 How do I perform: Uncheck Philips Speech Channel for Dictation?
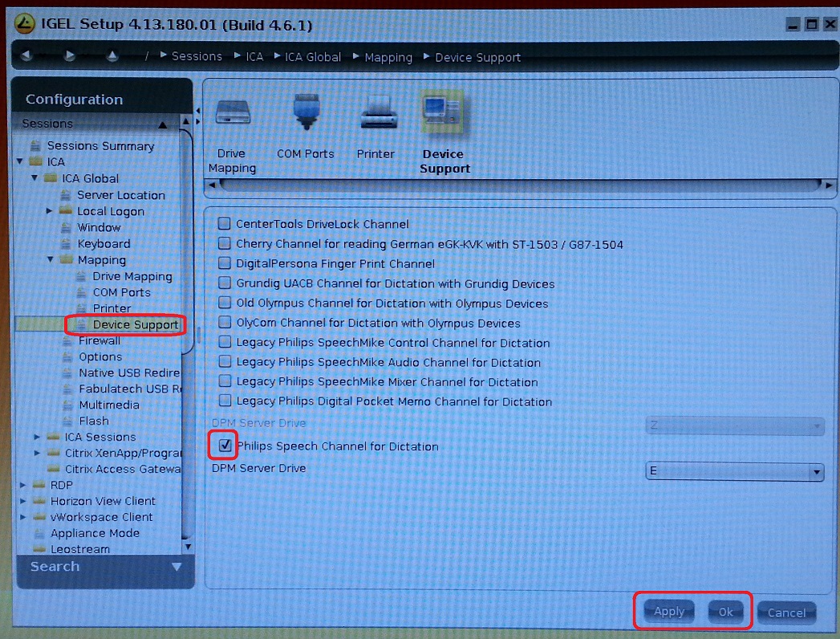pos(225,445)
